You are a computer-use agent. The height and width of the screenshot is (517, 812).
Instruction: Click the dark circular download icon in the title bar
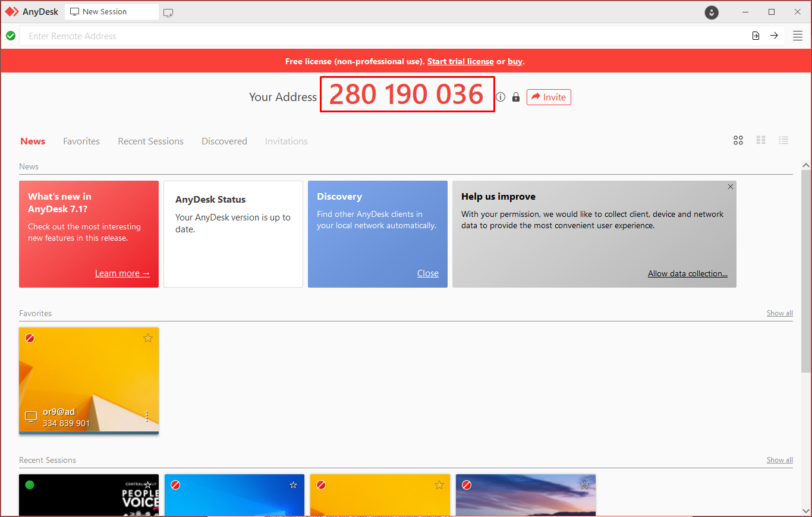point(712,12)
